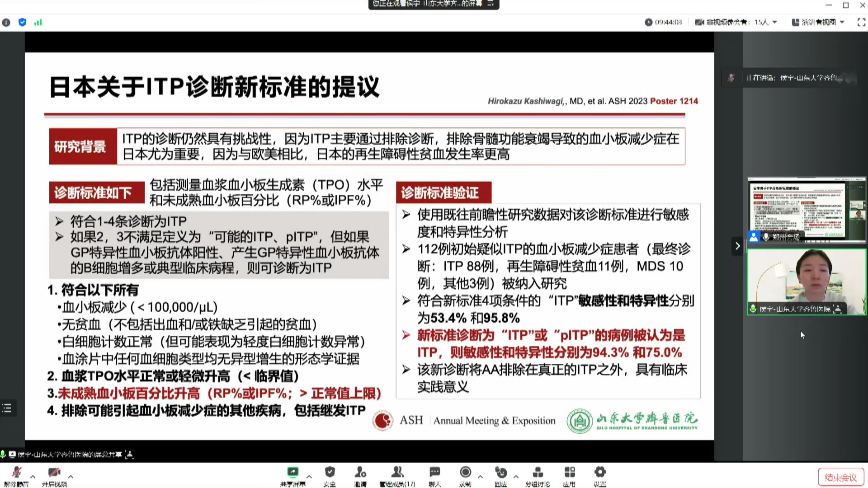Click the red '诊断标准如下' label box
The width and height of the screenshot is (868, 488).
[x=97, y=193]
